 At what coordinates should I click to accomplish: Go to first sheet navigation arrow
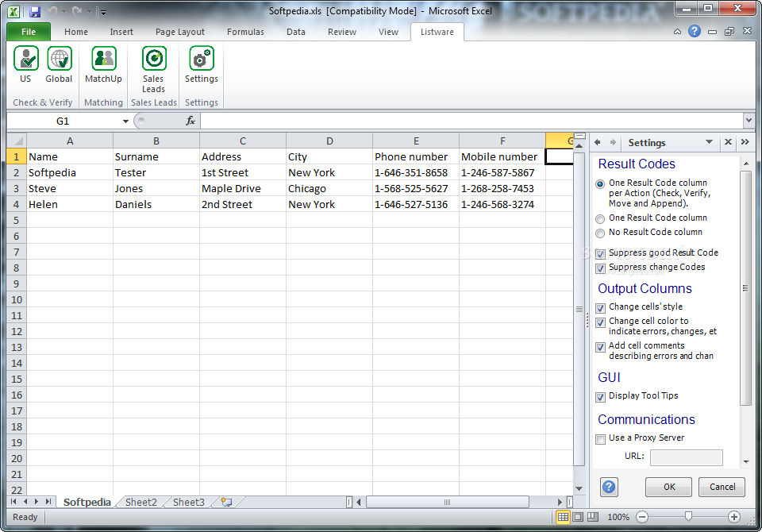coord(13,501)
